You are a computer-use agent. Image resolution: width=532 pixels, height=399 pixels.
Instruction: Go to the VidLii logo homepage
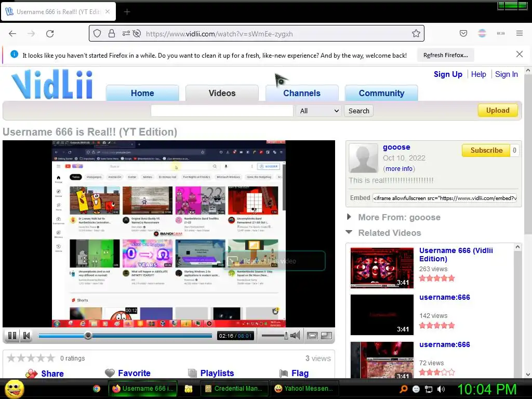[x=52, y=85]
